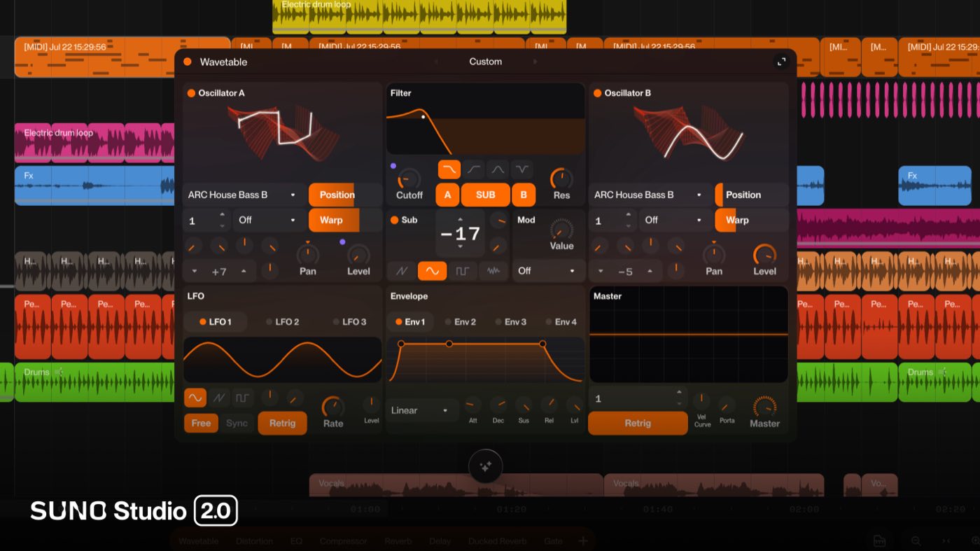Viewport: 980px width, 551px height.
Task: Toggle the Wavetable power dot
Action: [x=188, y=62]
